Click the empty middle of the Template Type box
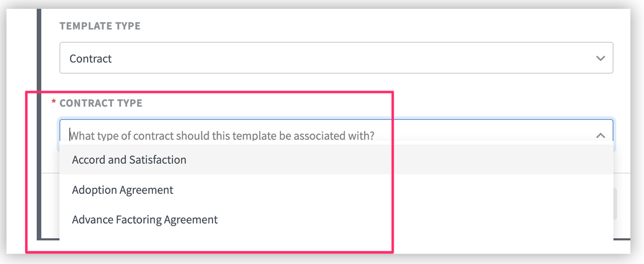Screen dimensions: 644x264 pos(339,58)
